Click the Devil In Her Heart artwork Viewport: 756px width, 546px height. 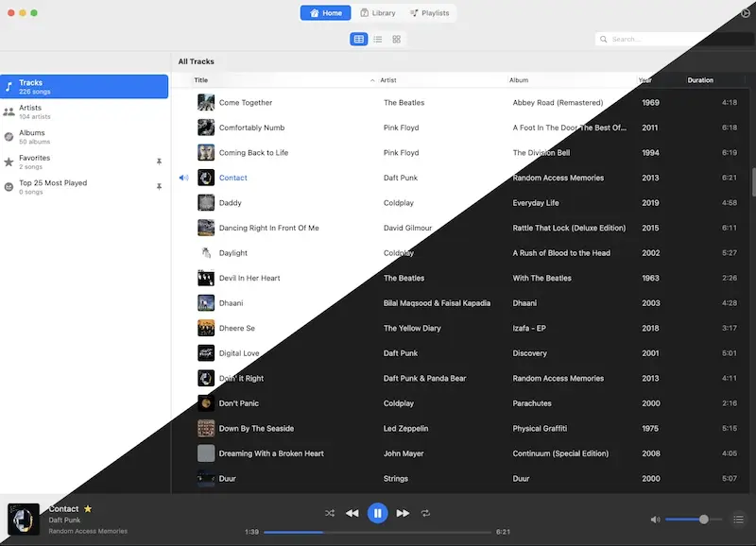click(x=206, y=278)
